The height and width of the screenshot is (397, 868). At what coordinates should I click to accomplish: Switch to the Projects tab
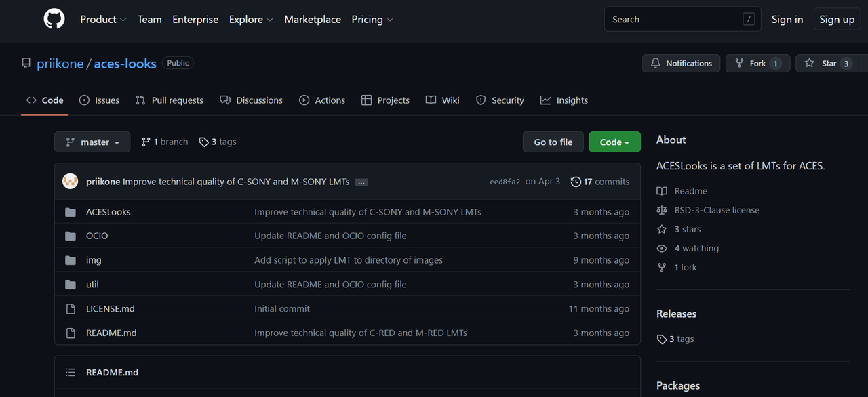pos(385,100)
